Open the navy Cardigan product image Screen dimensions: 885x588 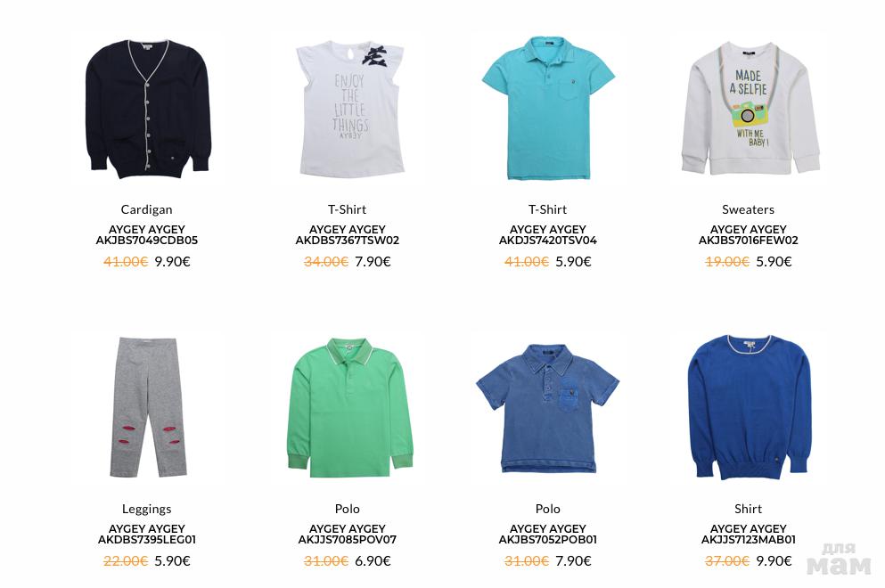point(148,109)
